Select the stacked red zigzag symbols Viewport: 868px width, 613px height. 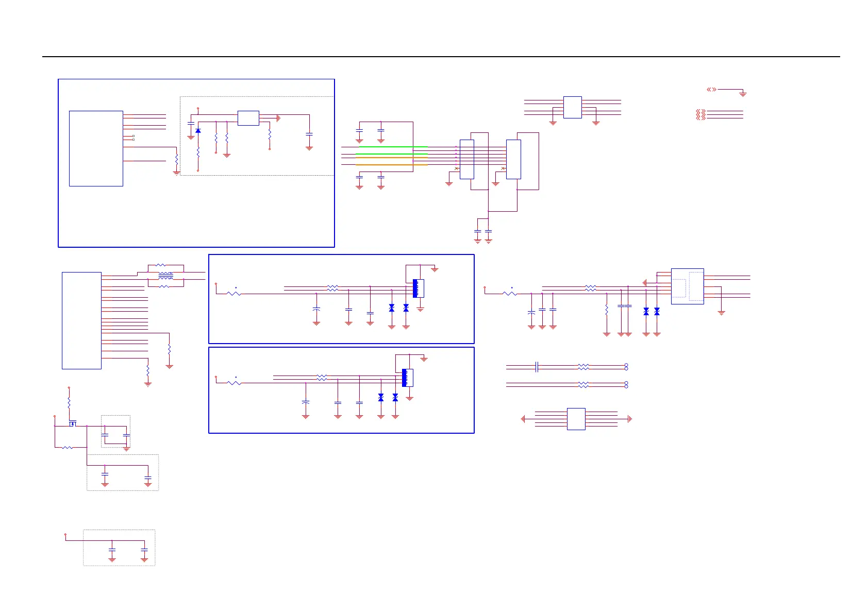tap(700, 114)
